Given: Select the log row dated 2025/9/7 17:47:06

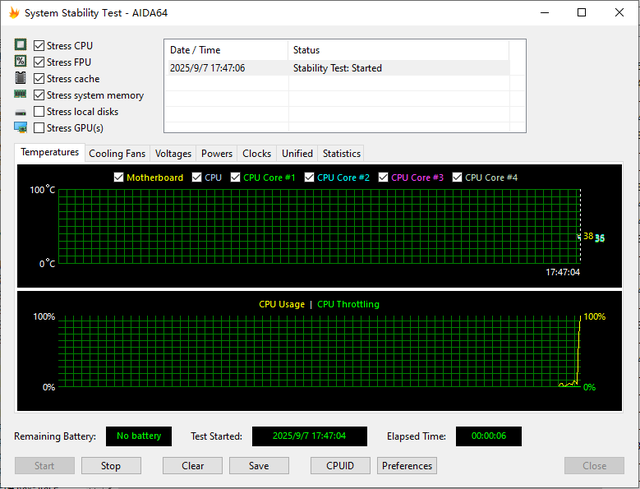Looking at the screenshot, I should 338,68.
